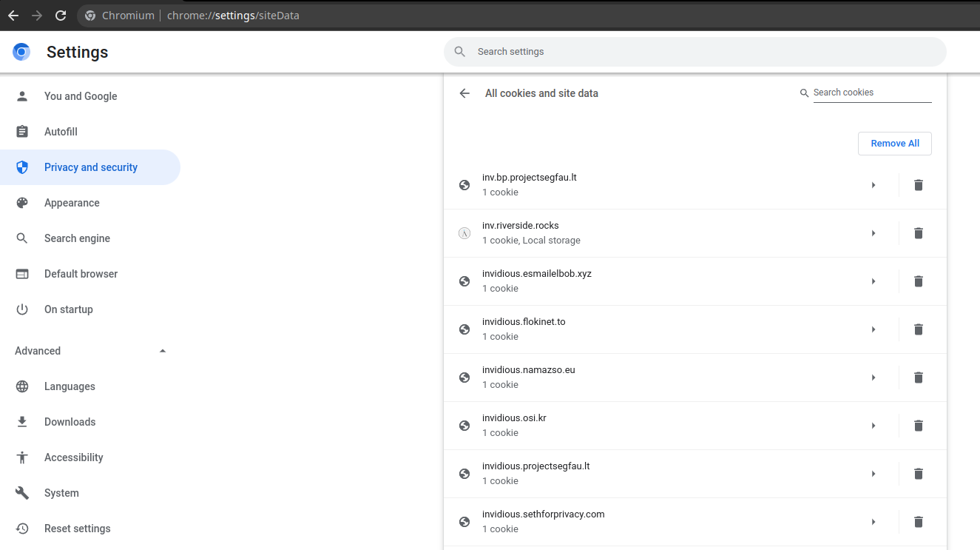Click the Accessibility figure icon

tap(22, 457)
